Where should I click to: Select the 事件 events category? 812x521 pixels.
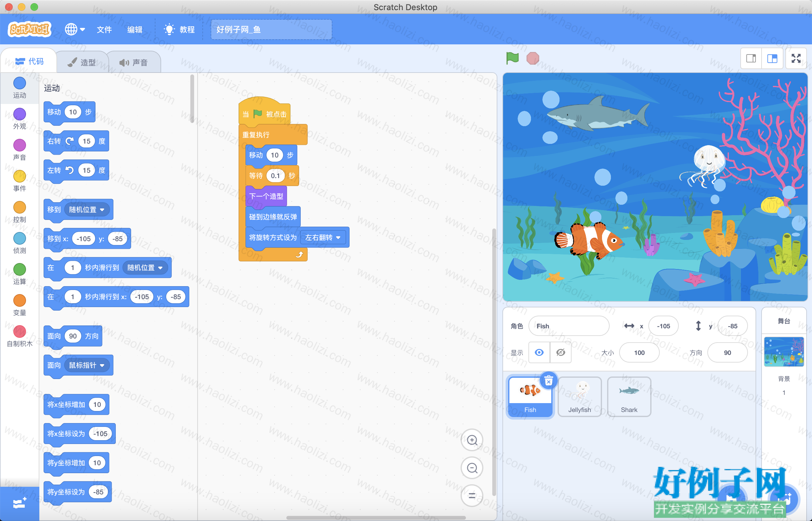click(20, 181)
